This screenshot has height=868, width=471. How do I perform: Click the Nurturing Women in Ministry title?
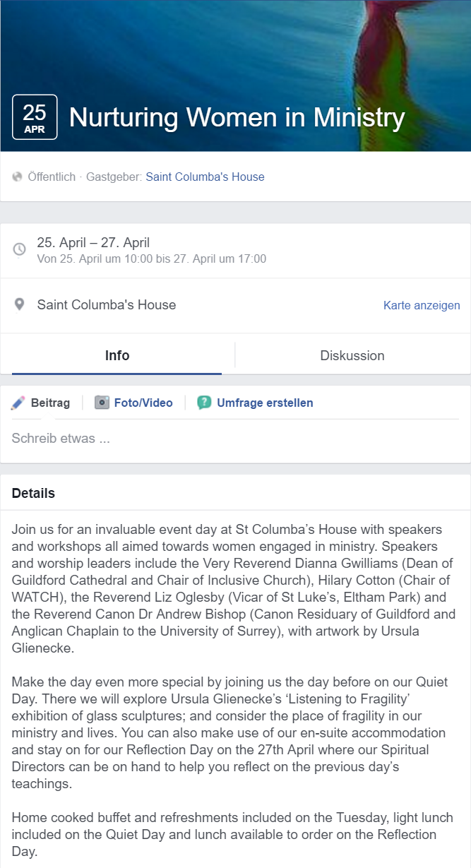(x=237, y=117)
